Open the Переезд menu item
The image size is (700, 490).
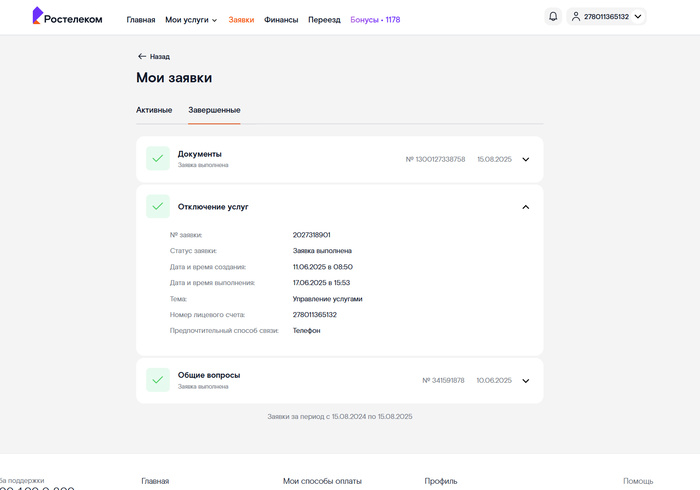[x=324, y=20]
